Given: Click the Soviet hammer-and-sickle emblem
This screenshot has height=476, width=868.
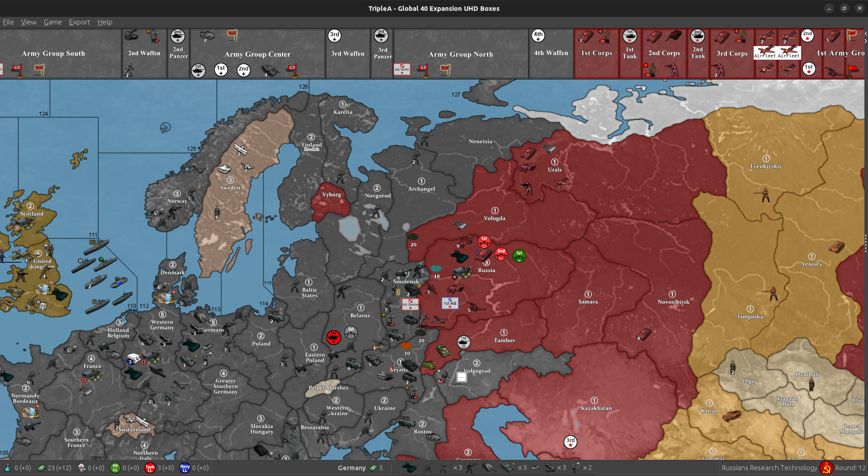Looking at the screenshot, I should coord(826,468).
